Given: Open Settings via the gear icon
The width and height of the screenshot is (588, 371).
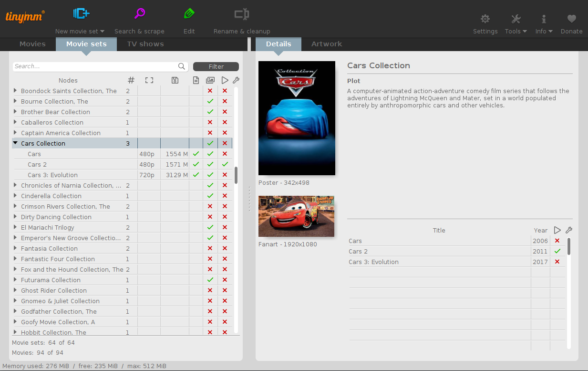Looking at the screenshot, I should tap(485, 19).
